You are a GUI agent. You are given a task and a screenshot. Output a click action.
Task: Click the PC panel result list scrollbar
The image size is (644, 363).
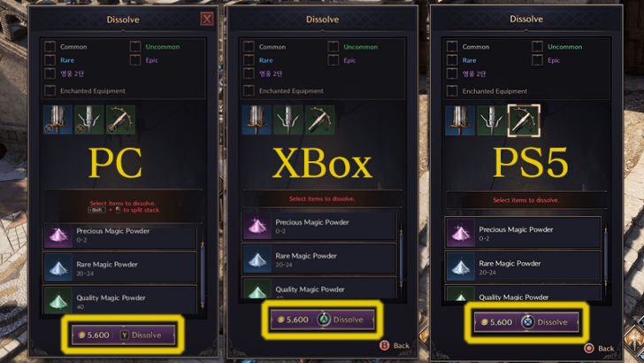pos(202,274)
